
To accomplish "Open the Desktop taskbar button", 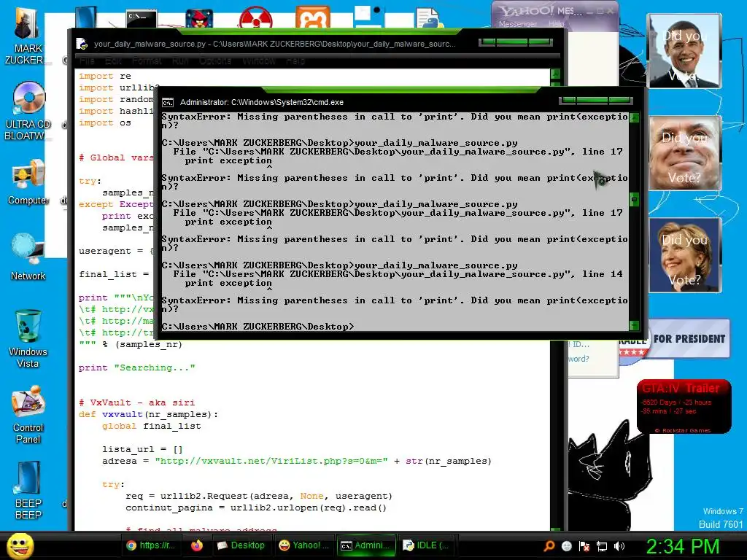I will coord(241,545).
